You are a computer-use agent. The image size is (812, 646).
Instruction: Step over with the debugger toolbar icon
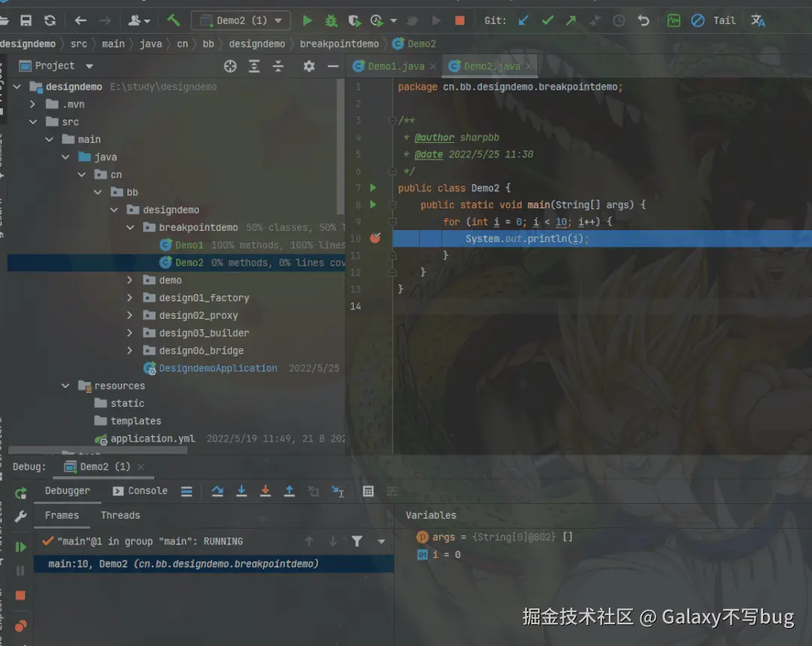point(217,491)
